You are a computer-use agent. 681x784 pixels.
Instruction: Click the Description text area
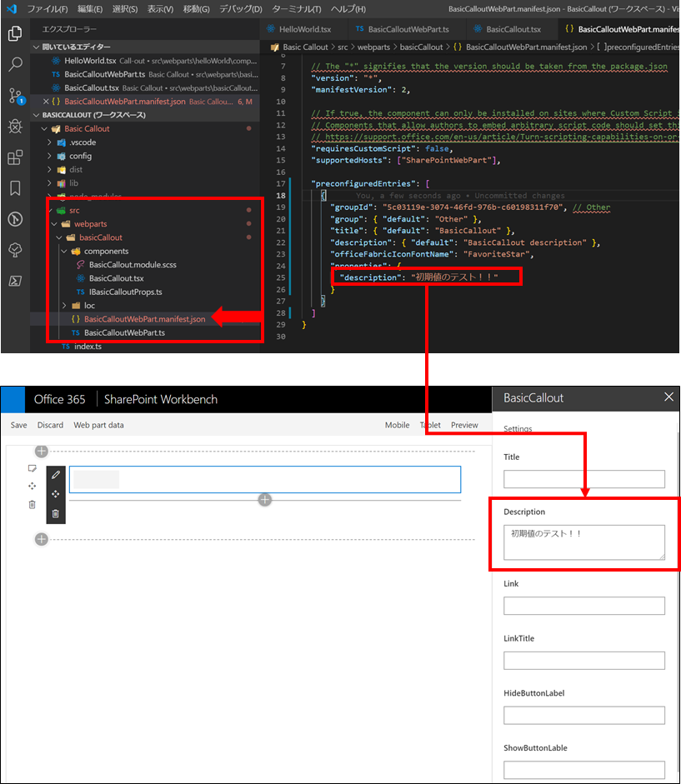[x=584, y=542]
